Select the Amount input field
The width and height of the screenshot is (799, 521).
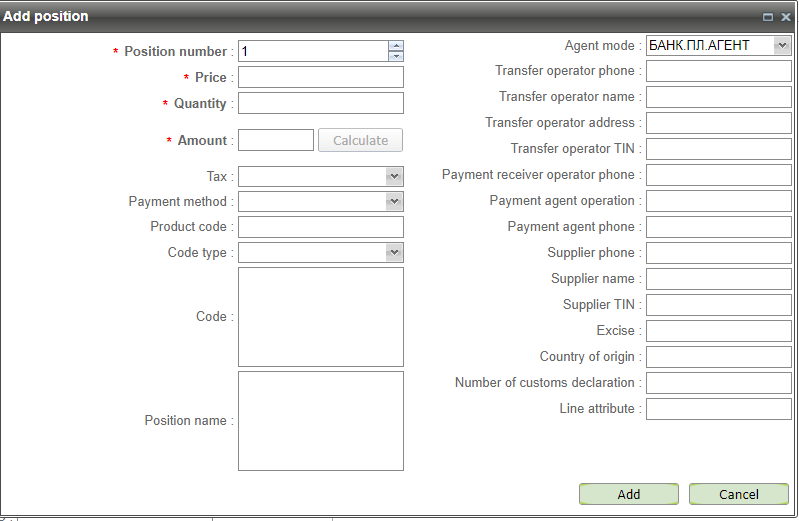[x=276, y=141]
